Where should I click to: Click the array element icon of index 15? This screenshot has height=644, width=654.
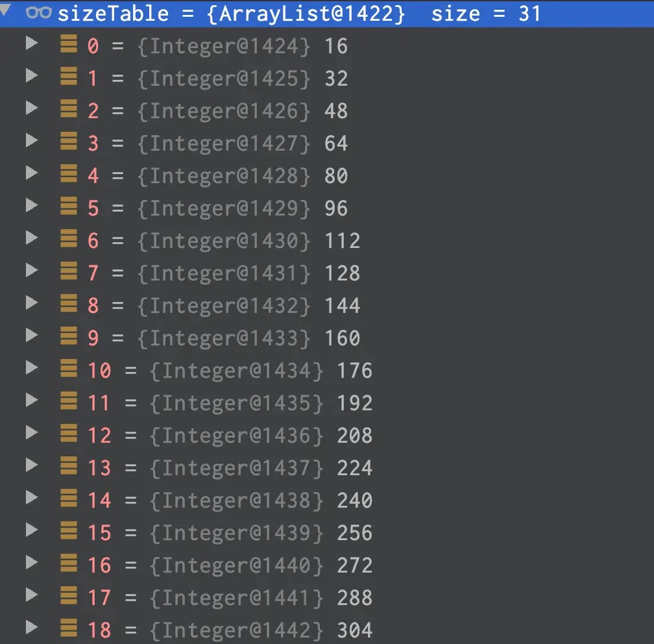[x=69, y=531]
